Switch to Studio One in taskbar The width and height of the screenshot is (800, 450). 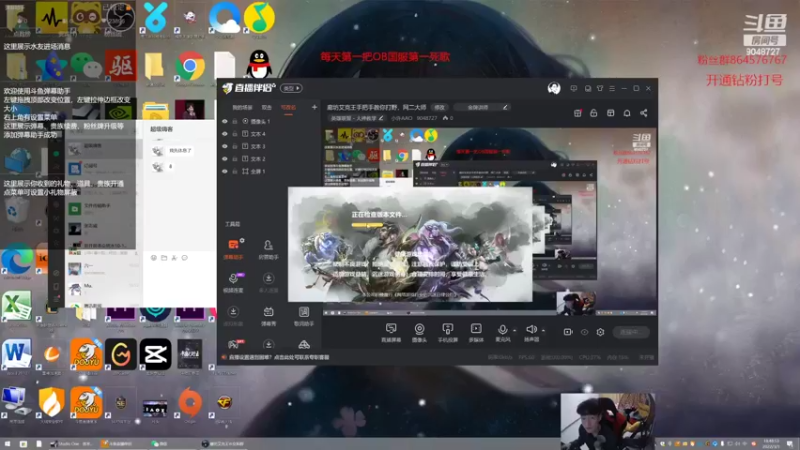pyautogui.click(x=71, y=444)
